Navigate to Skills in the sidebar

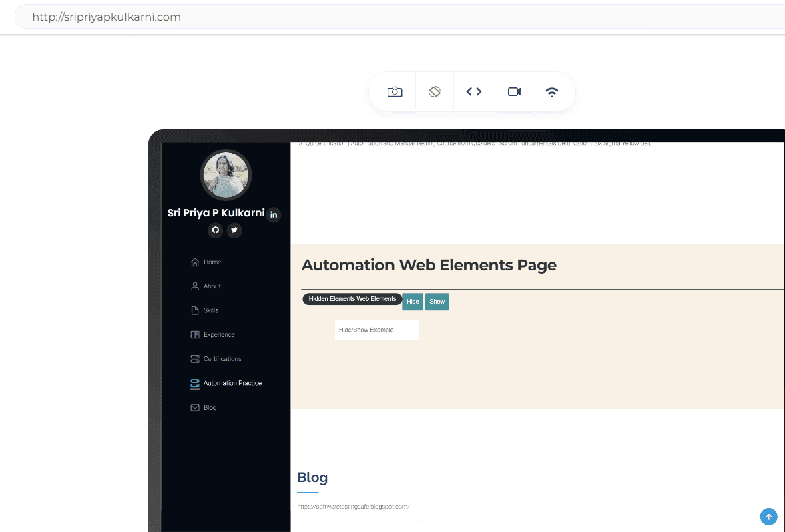coord(211,310)
